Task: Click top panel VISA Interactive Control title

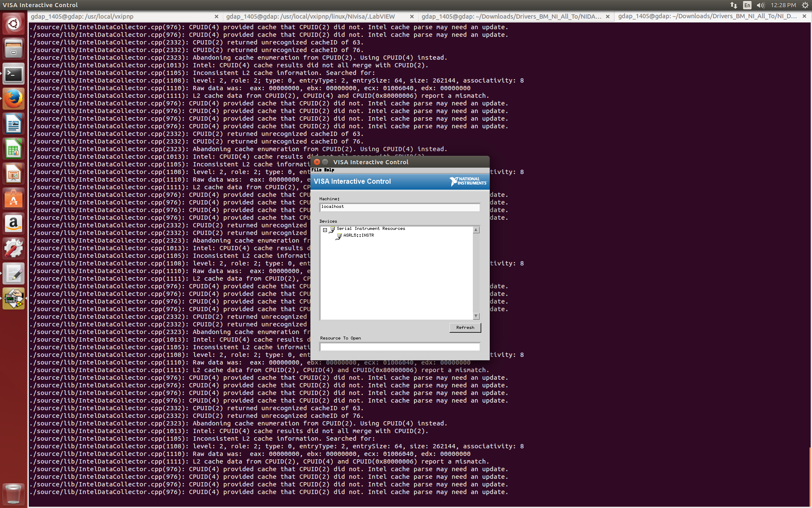Action: click(x=40, y=5)
